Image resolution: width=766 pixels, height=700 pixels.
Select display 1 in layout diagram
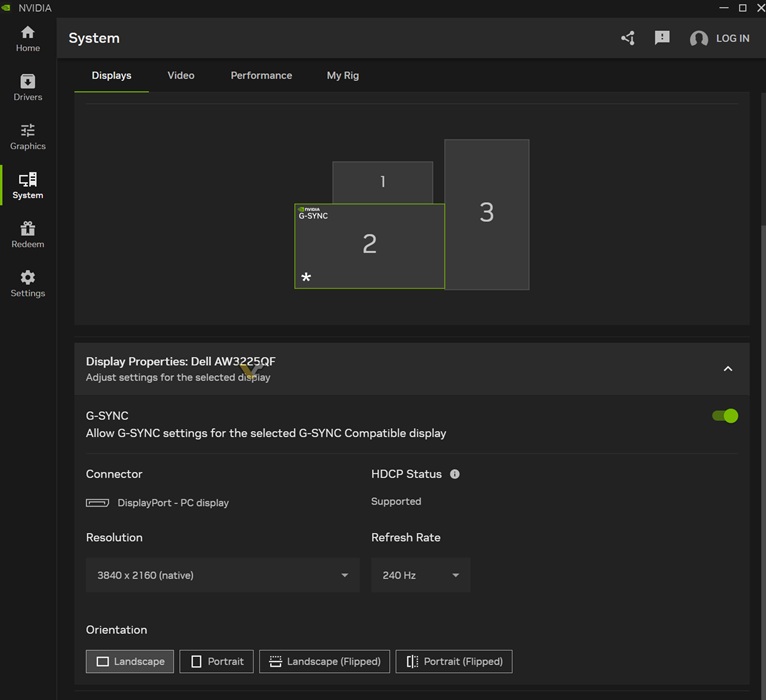click(383, 182)
